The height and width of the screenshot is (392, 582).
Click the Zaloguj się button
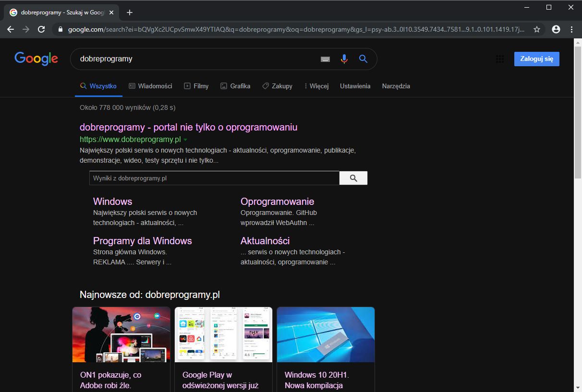pyautogui.click(x=536, y=59)
